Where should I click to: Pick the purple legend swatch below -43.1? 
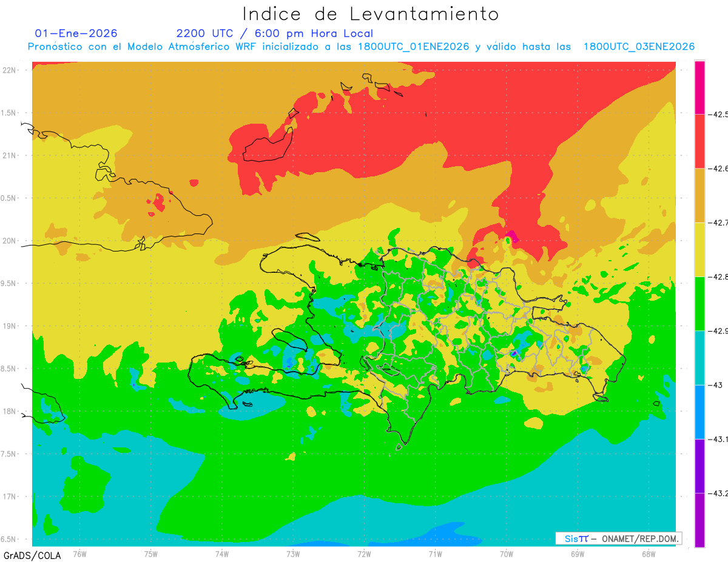point(699,466)
